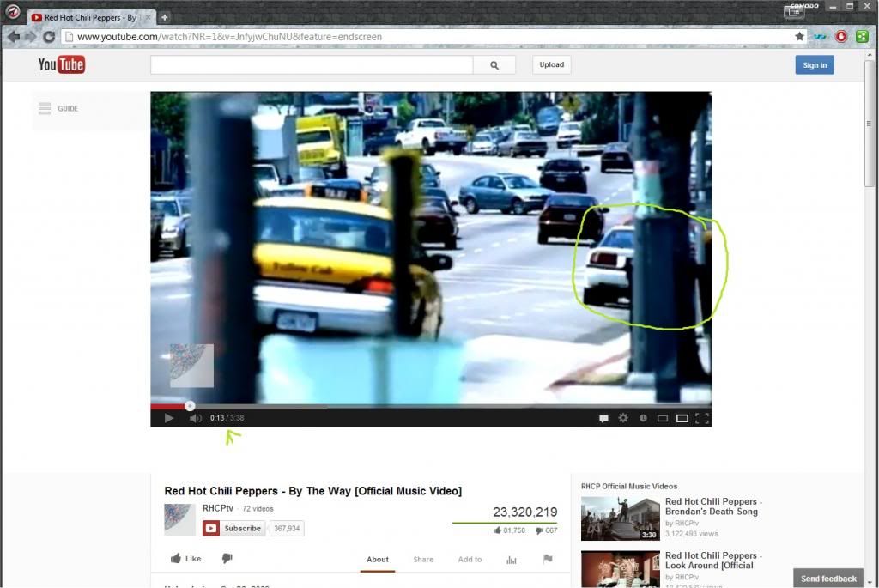879x588 pixels.
Task: Click the watch later clock icon
Action: (x=643, y=418)
